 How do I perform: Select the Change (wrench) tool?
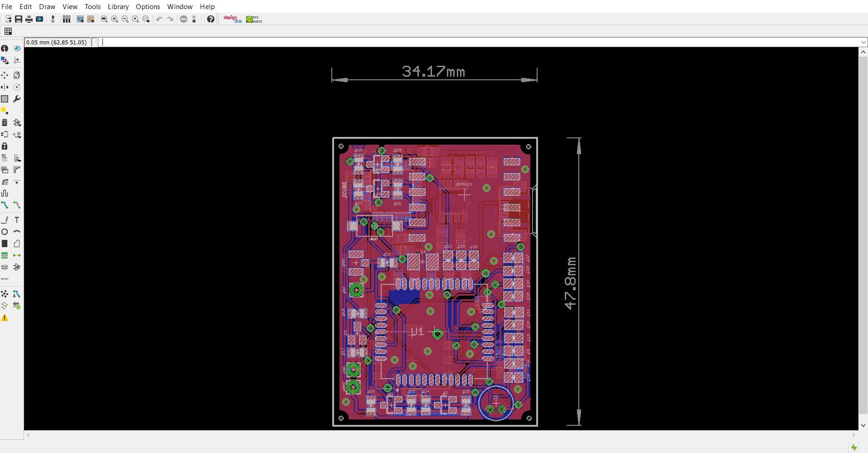(17, 99)
